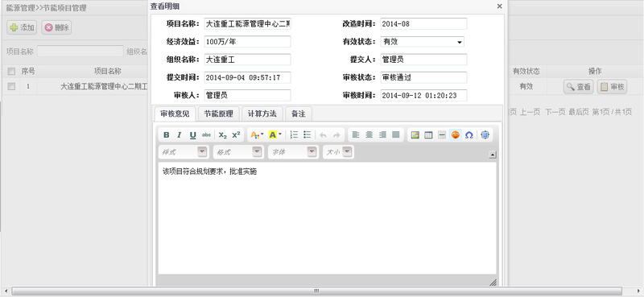This screenshot has width=644, height=297.
Task: Apply superscript formatting
Action: (236, 135)
